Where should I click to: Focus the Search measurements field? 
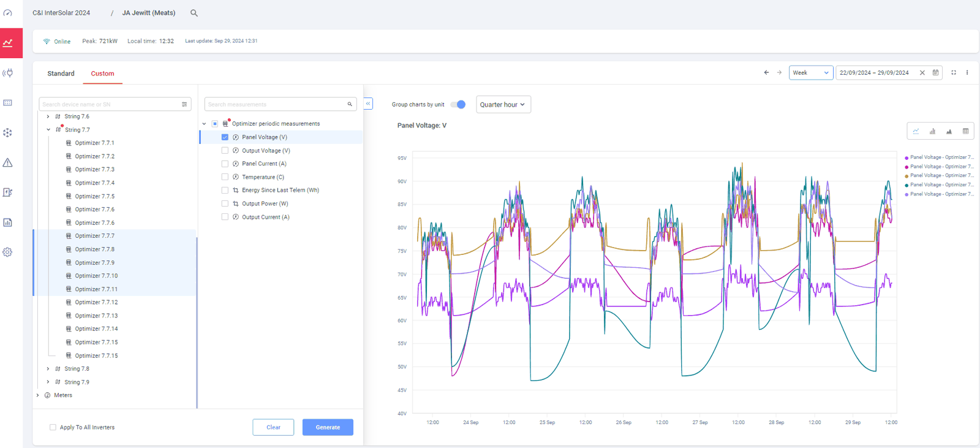(x=281, y=104)
